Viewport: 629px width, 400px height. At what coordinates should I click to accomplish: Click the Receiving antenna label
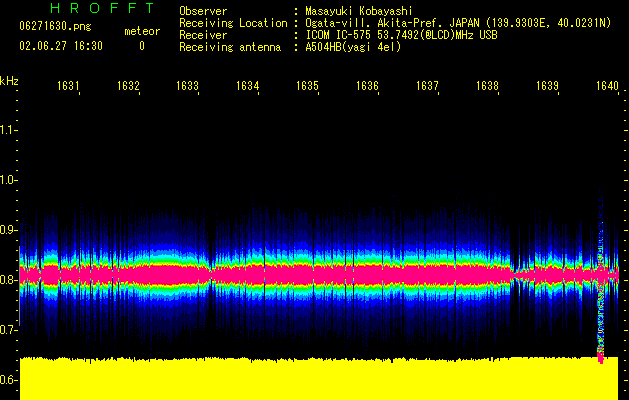point(230,47)
